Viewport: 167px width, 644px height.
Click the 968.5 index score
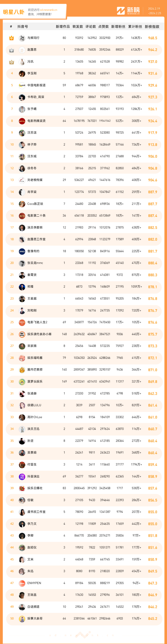point(152,38)
